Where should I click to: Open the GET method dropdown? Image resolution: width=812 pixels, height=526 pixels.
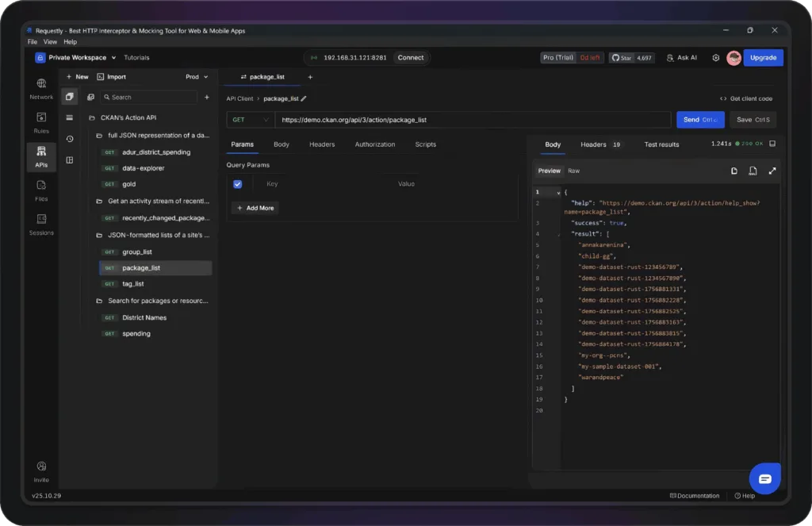pyautogui.click(x=250, y=119)
